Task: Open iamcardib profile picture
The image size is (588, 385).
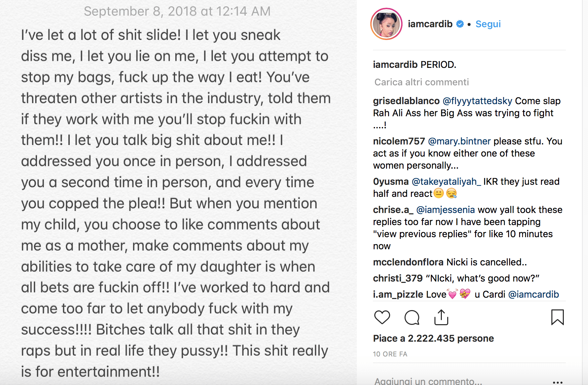Action: (386, 24)
